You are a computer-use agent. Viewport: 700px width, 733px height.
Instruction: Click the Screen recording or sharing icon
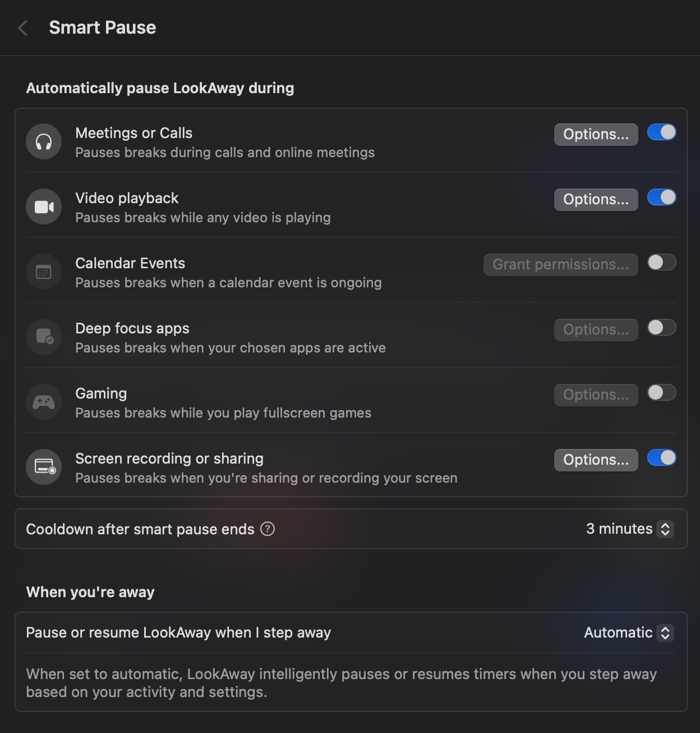tap(44, 467)
